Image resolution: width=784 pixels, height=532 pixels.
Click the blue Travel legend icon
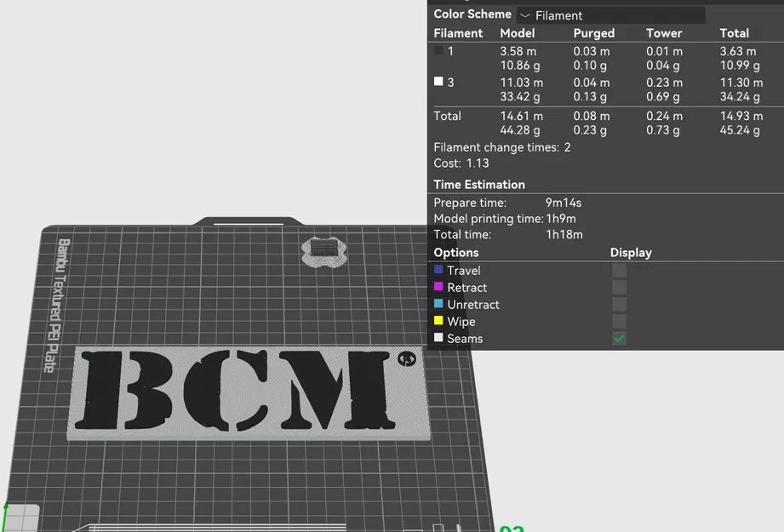[x=438, y=270]
